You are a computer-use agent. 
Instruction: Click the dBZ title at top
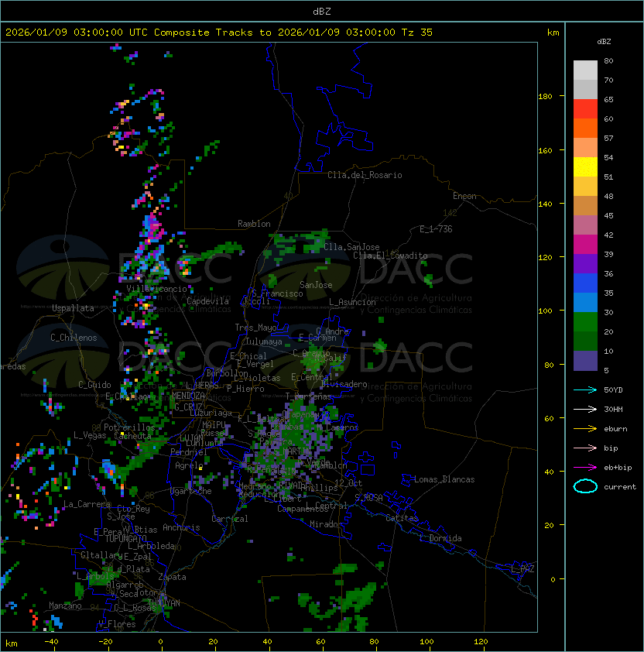click(x=322, y=11)
